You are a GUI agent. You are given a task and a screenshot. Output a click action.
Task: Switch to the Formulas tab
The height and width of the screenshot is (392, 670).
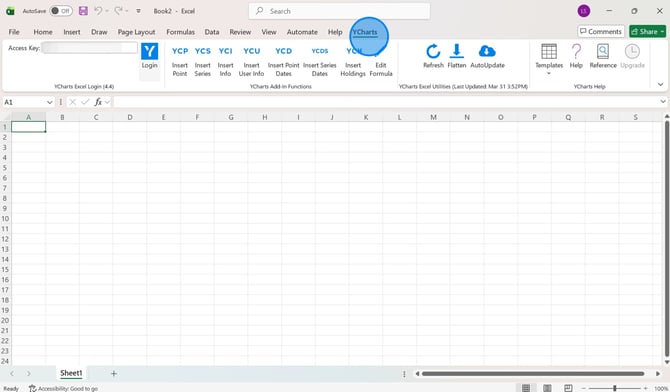(180, 32)
